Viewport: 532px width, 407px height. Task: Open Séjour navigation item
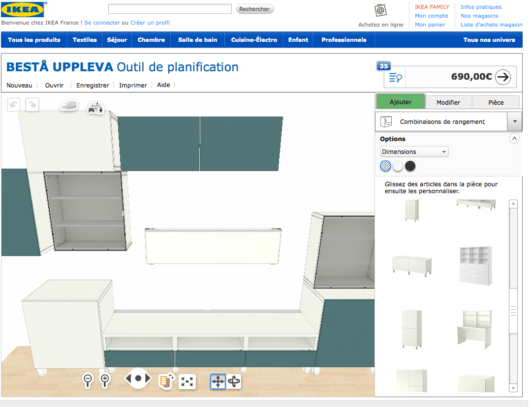117,40
